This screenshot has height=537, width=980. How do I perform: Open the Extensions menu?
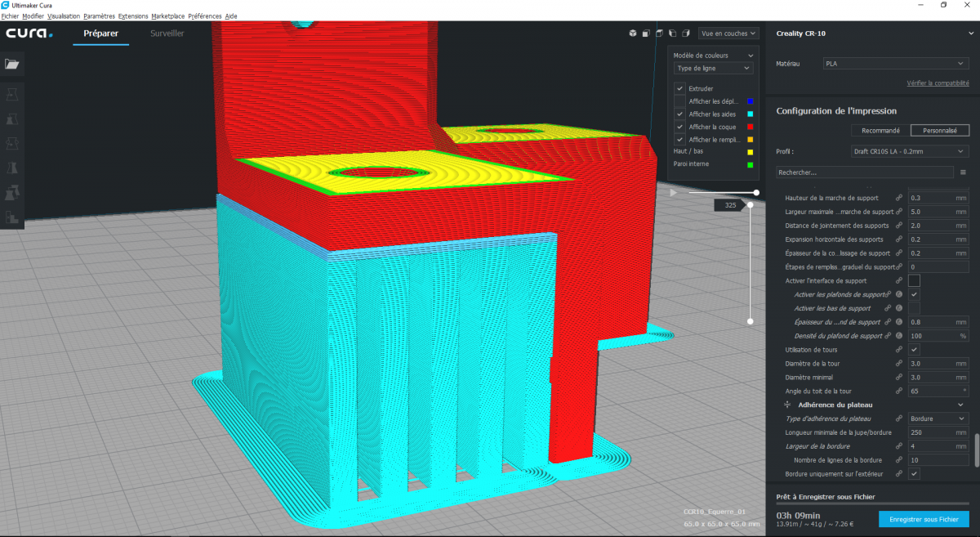coord(133,16)
